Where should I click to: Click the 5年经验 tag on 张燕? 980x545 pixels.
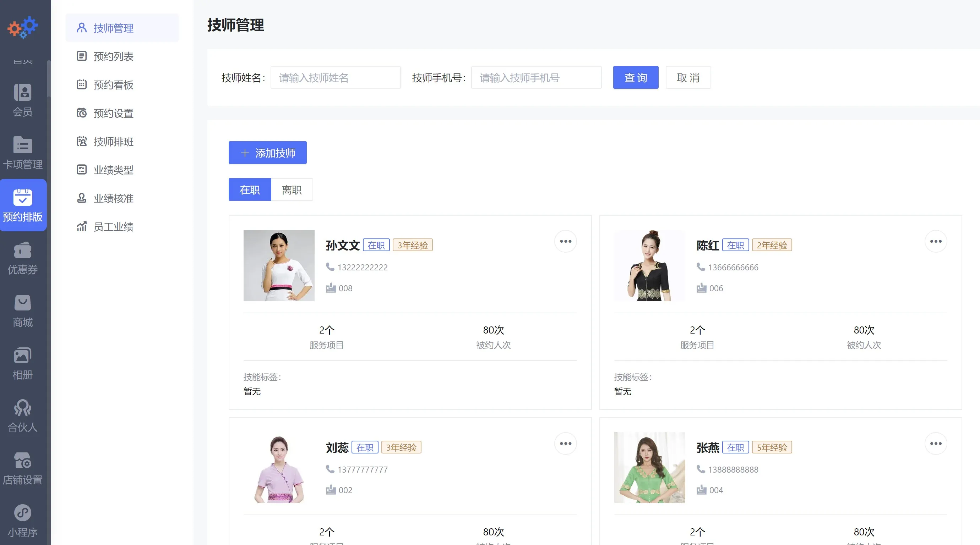click(x=772, y=447)
